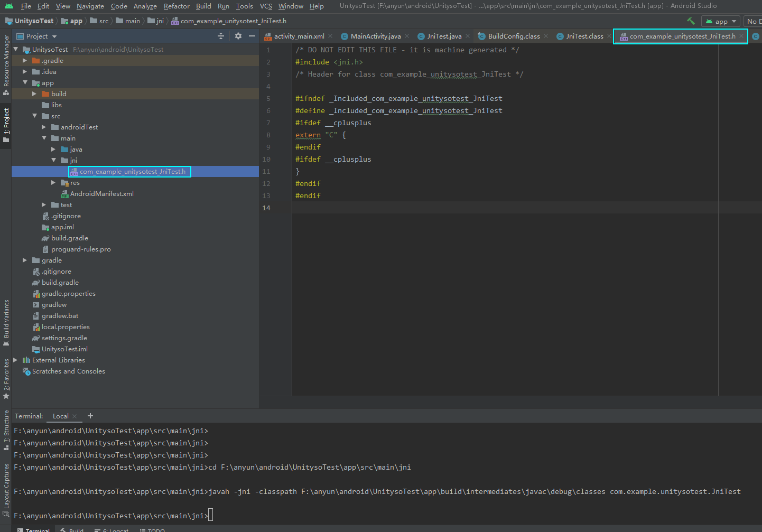Image resolution: width=762 pixels, height=532 pixels.
Task: Open the Navigate menu
Action: tap(90, 6)
